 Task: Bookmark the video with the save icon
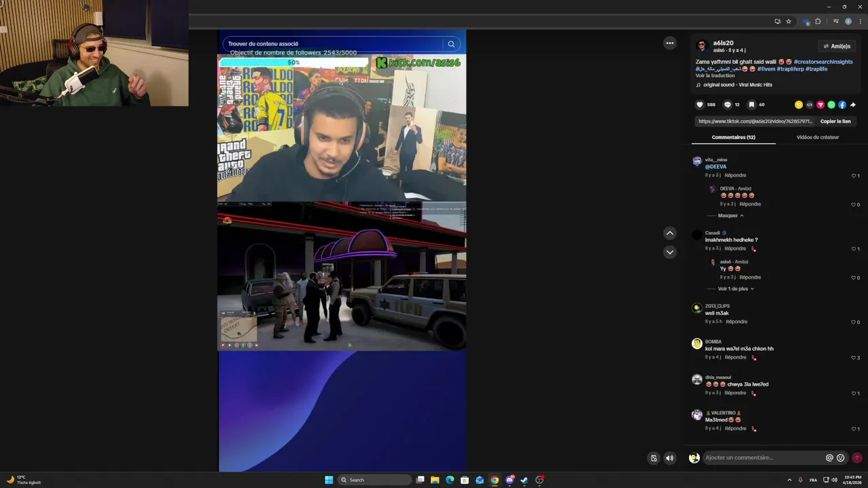point(751,105)
